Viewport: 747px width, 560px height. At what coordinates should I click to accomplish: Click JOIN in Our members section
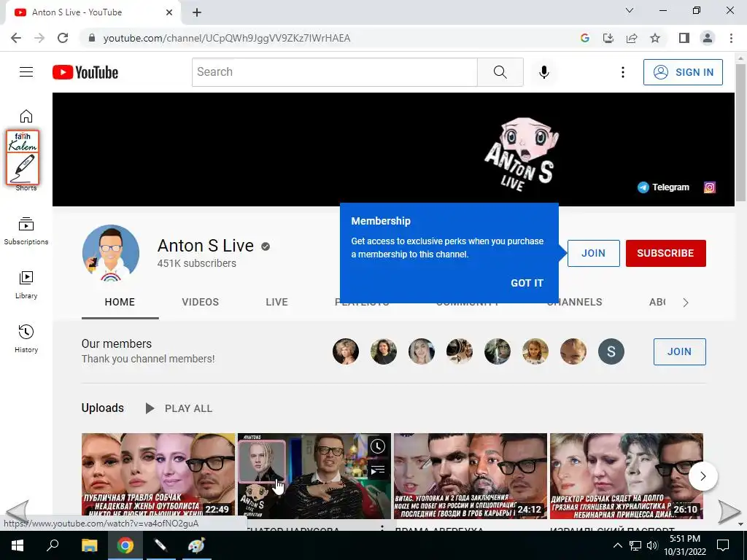coord(679,351)
